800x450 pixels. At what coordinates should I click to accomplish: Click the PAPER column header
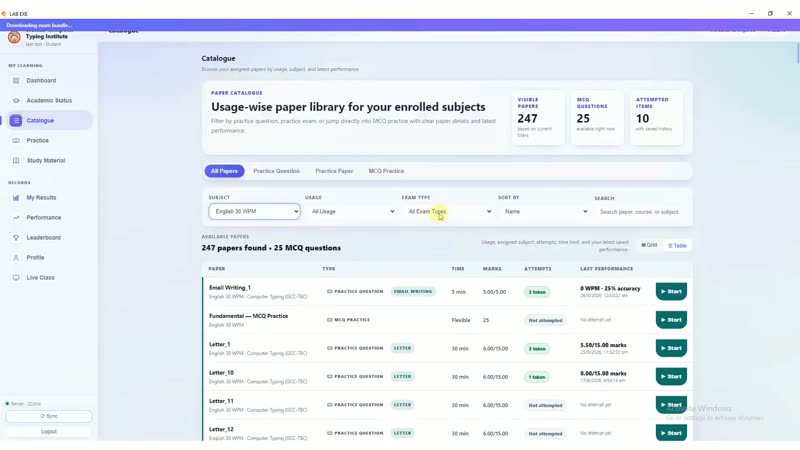(x=217, y=268)
